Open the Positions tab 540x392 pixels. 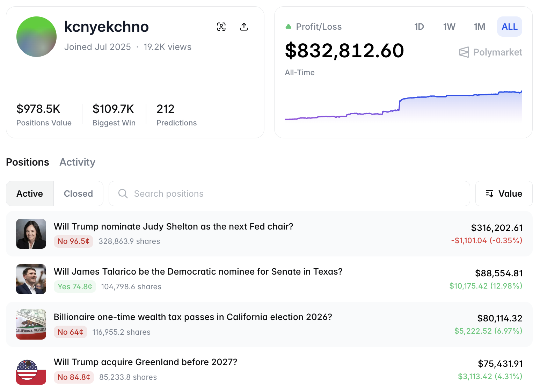(28, 162)
